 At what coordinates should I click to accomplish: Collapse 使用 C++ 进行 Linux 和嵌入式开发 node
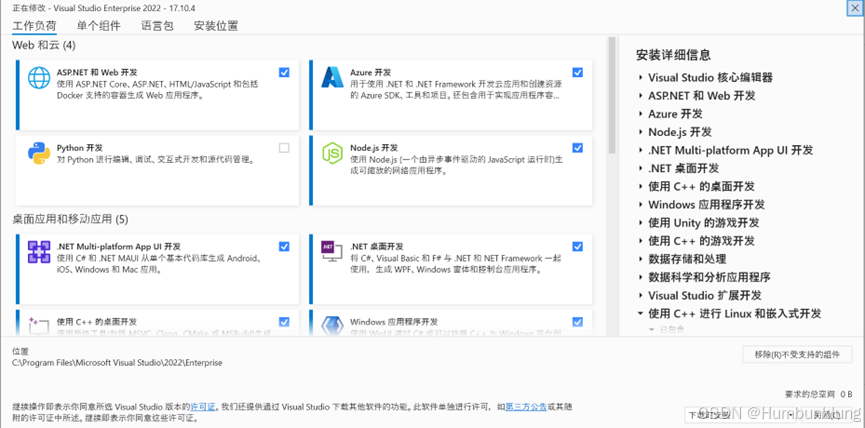[640, 313]
